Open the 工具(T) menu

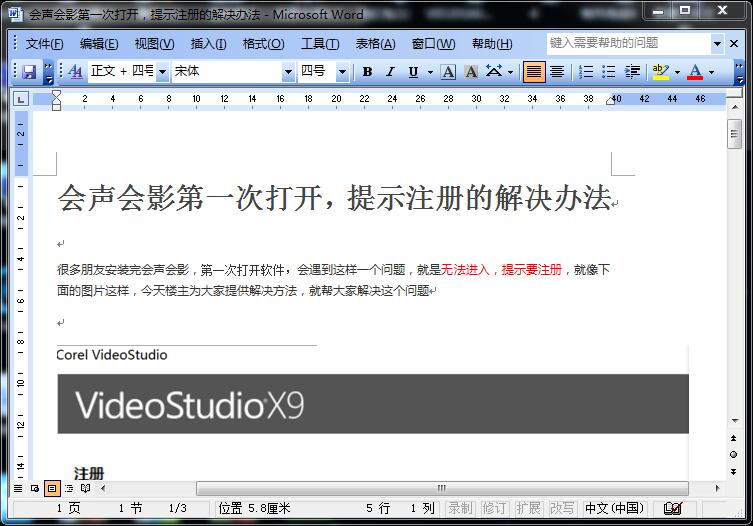click(320, 44)
